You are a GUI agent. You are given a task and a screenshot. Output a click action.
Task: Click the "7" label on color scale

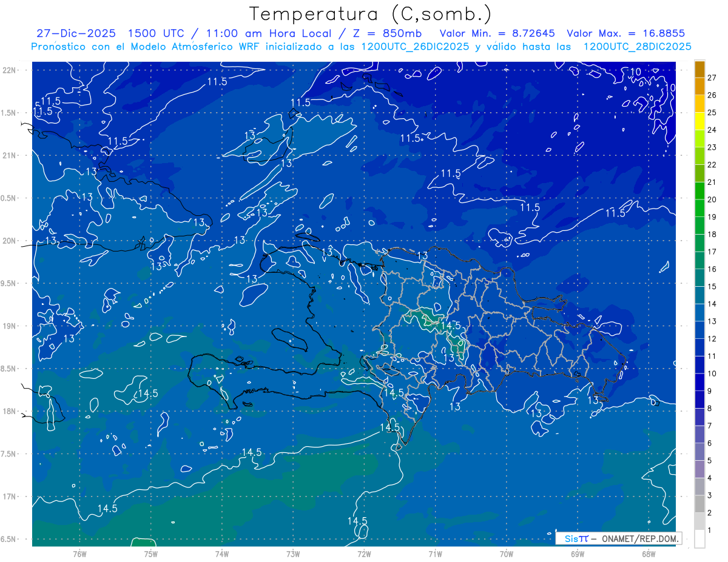710,426
